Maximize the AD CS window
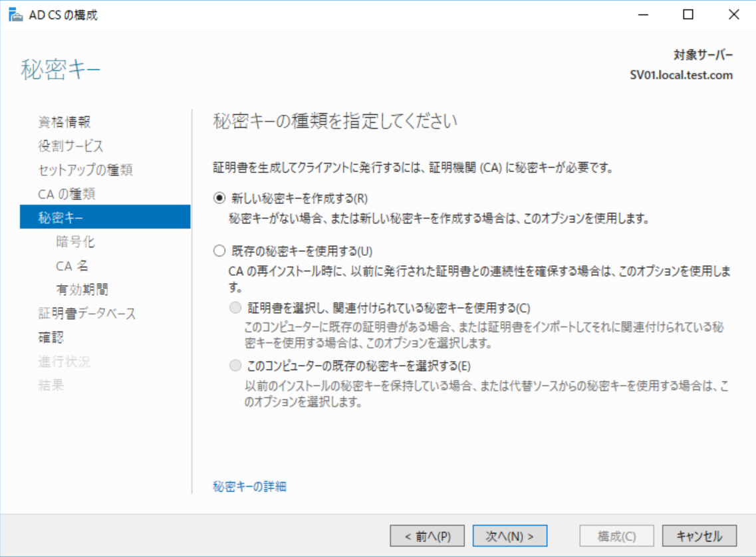 tap(688, 15)
